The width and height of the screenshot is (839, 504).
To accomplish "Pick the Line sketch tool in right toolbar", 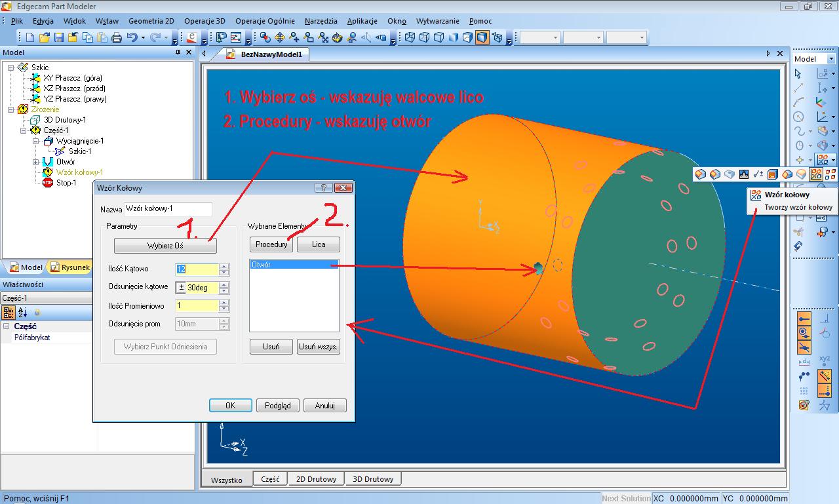I will (x=798, y=88).
